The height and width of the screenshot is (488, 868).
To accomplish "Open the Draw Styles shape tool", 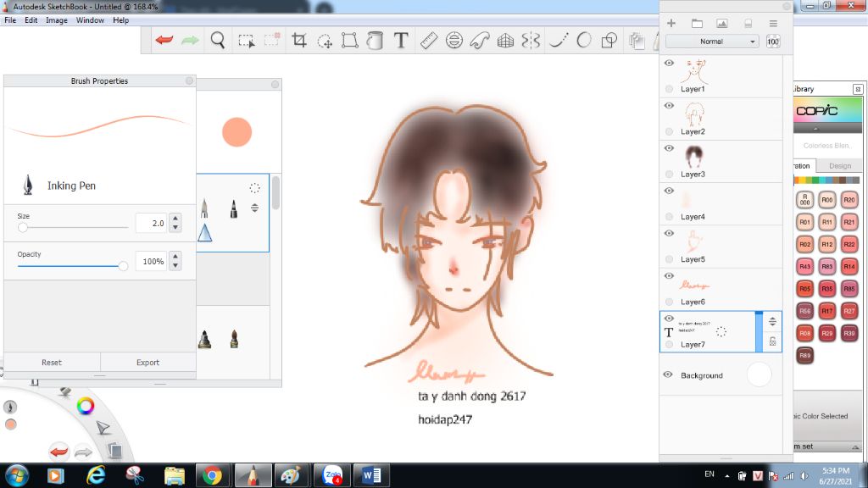I will pos(609,41).
